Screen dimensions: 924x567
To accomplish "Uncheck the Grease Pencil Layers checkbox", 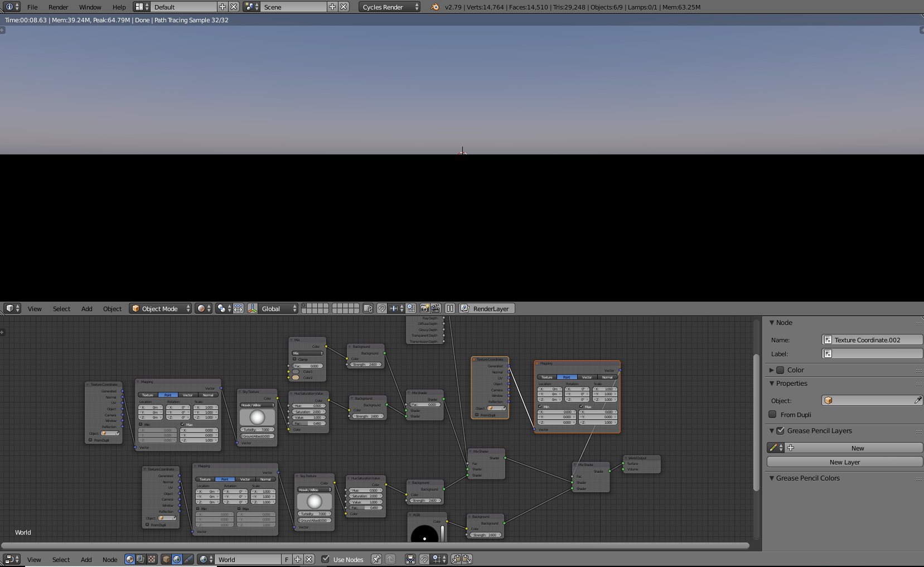I will (781, 430).
